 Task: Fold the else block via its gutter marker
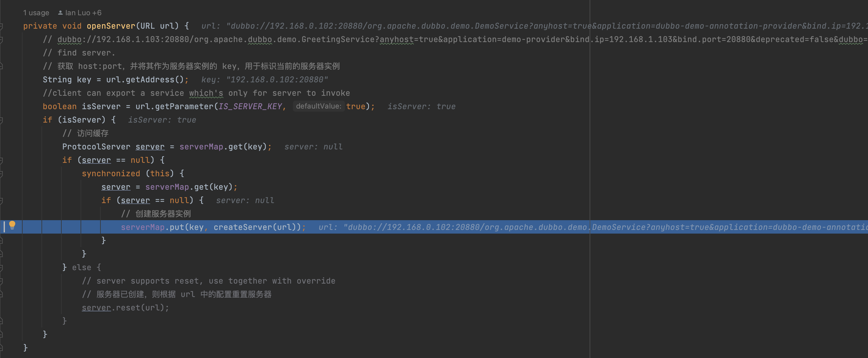click(1, 268)
